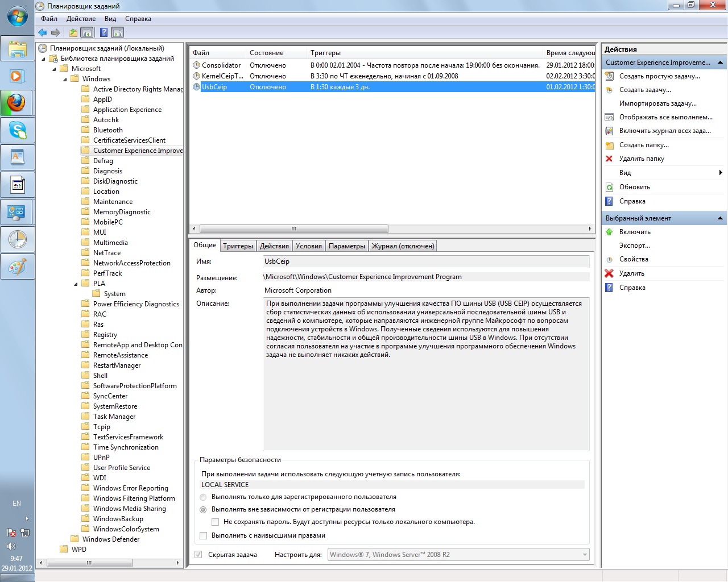Collapse 'Библиотека планировщика заданий' tree node
Image resolution: width=728 pixels, height=582 pixels.
point(44,59)
